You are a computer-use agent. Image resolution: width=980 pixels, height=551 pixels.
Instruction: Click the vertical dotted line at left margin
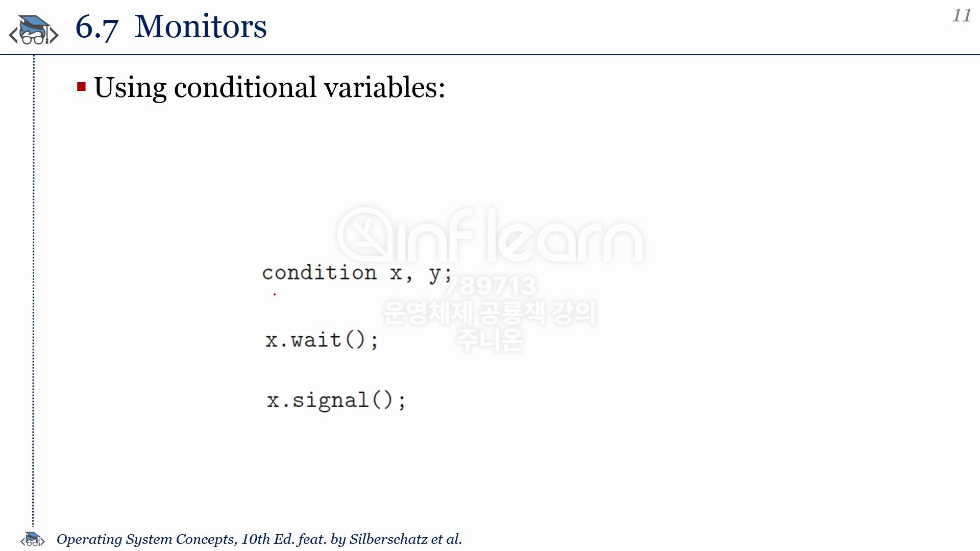click(x=34, y=291)
